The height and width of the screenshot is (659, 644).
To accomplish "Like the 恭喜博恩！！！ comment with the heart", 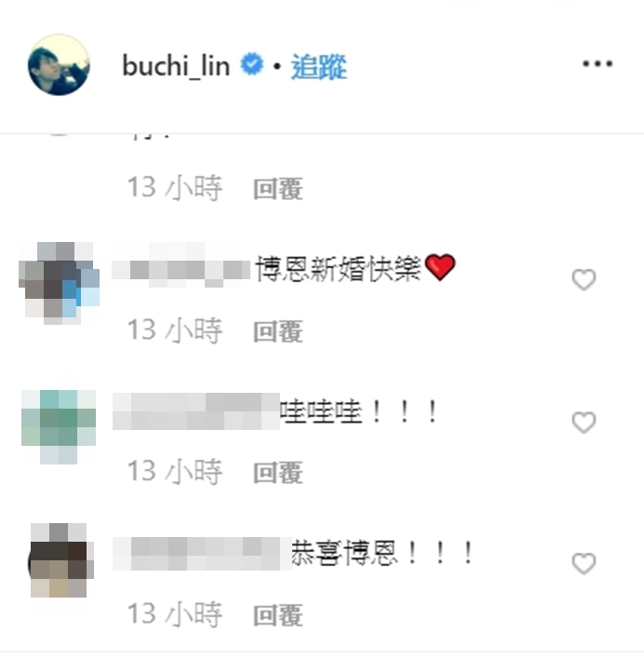I will pyautogui.click(x=584, y=564).
